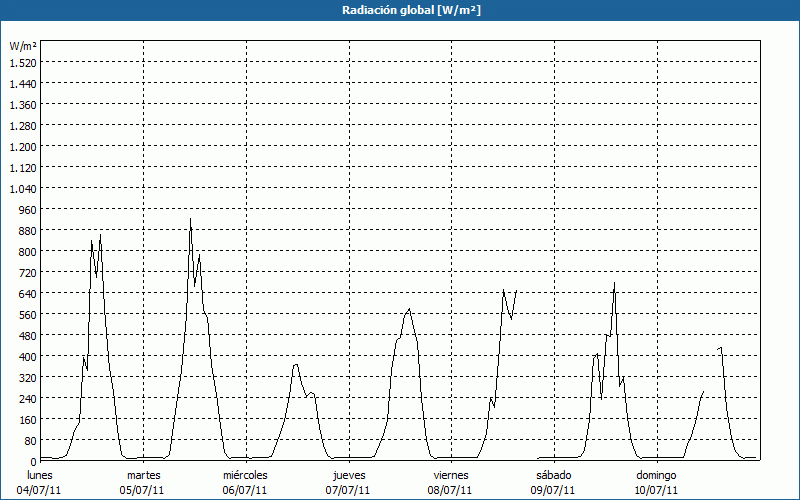The height and width of the screenshot is (500, 800).
Task: Click the radiation peak on jueves curve
Action: [409, 309]
